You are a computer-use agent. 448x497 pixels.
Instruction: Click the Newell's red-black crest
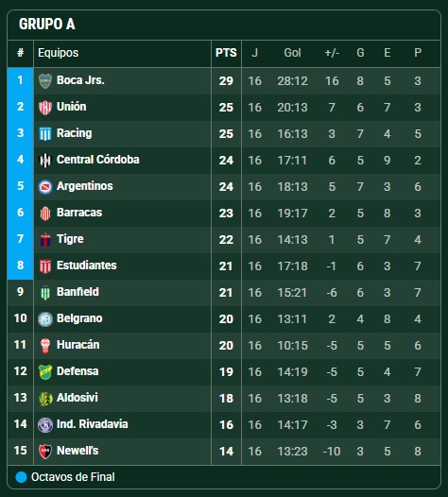(45, 452)
